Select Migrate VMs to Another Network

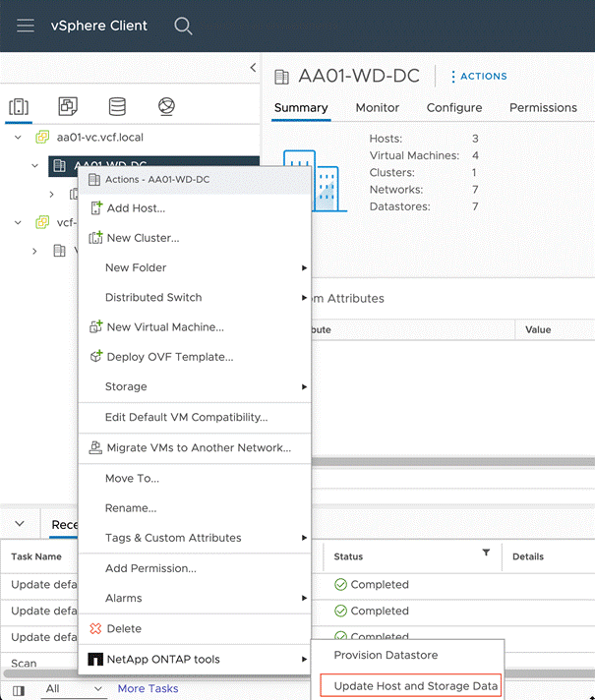pos(195,447)
